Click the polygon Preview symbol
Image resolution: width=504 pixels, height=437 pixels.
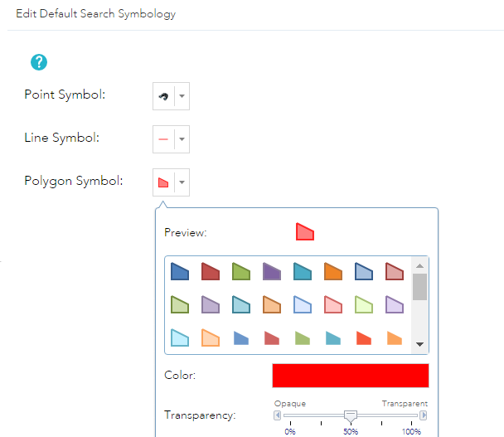305,231
